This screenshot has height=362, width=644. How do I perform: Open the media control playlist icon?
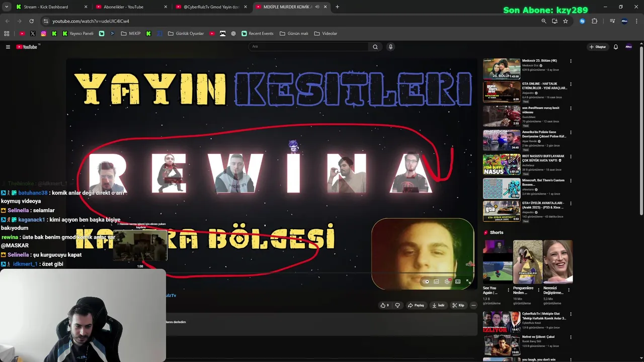(x=612, y=21)
